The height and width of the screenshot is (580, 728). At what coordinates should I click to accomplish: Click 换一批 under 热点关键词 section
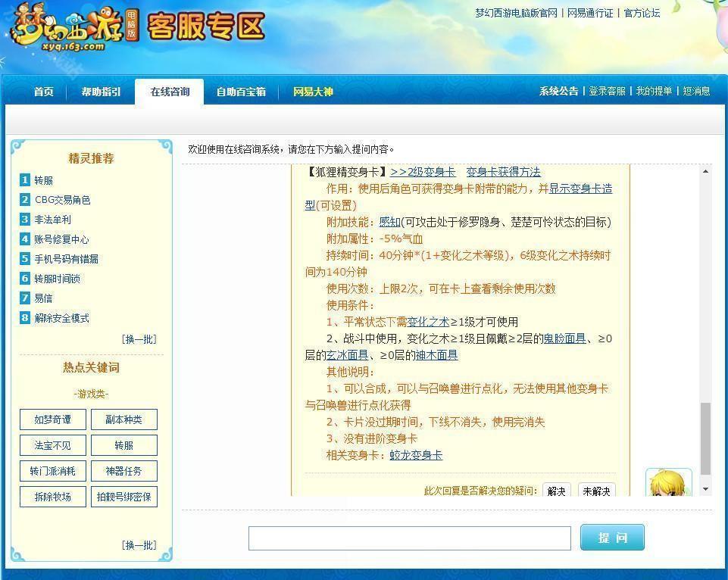click(x=139, y=544)
